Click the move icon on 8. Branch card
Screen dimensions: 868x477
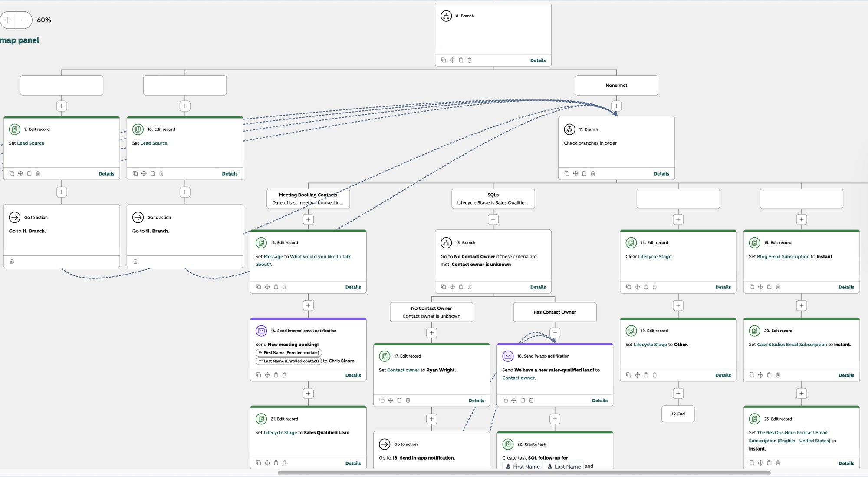point(452,60)
